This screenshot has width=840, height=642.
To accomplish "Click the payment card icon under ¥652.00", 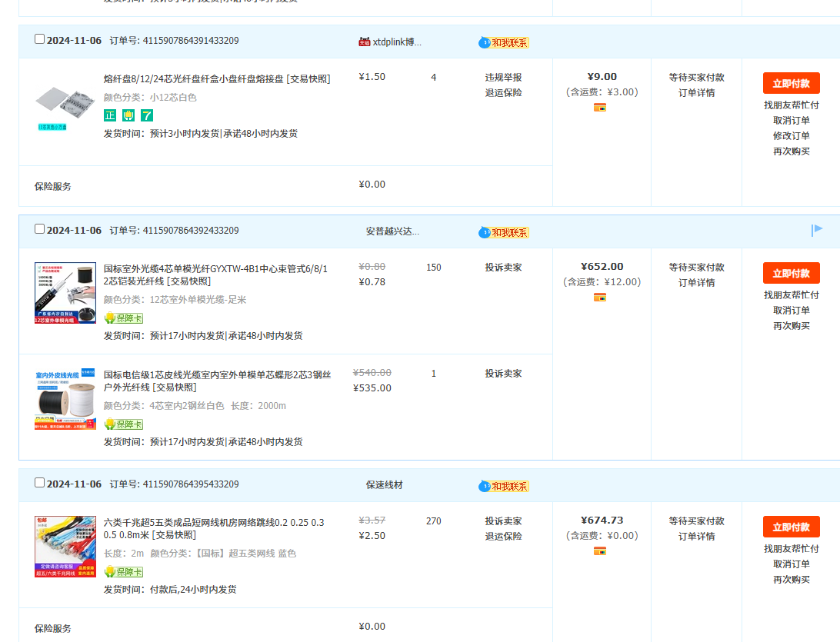I will tap(600, 298).
